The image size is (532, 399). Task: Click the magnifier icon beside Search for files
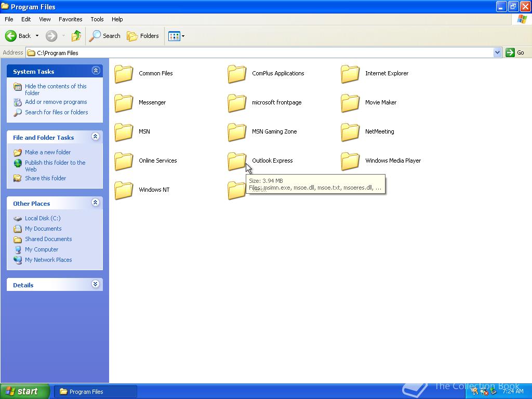(18, 112)
